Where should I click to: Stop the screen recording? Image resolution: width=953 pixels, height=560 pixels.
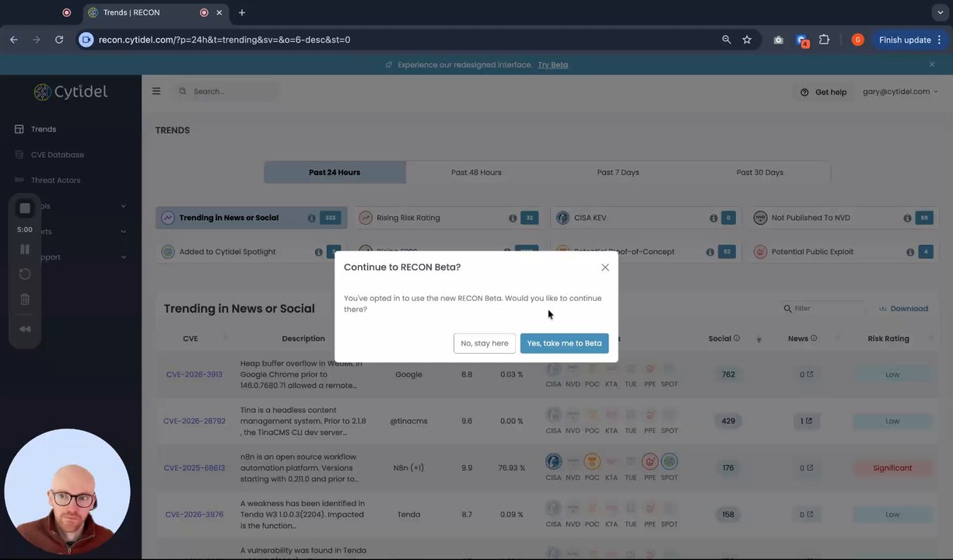(x=25, y=208)
